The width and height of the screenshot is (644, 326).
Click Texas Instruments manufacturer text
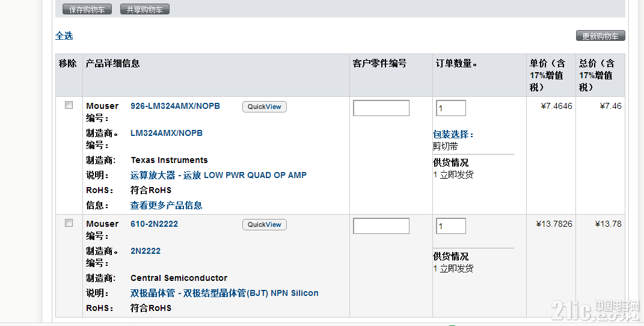pos(169,160)
